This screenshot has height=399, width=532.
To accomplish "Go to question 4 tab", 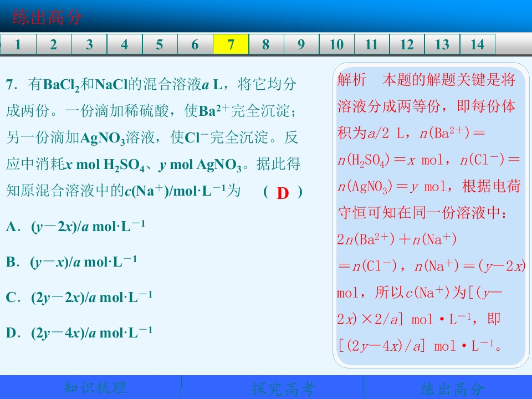I will click(125, 44).
